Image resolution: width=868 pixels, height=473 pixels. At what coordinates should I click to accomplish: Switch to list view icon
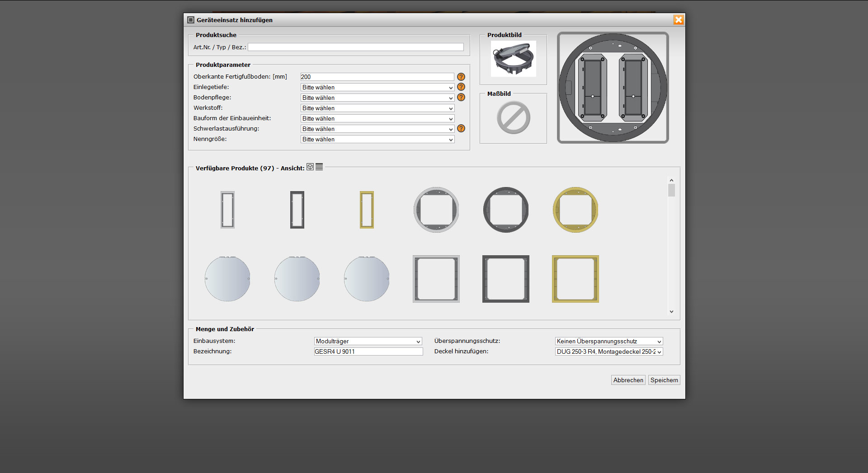[x=319, y=167]
